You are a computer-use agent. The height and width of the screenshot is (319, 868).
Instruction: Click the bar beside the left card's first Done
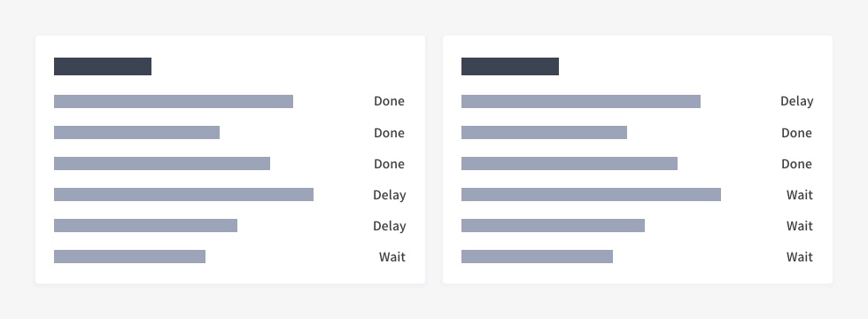(x=174, y=101)
